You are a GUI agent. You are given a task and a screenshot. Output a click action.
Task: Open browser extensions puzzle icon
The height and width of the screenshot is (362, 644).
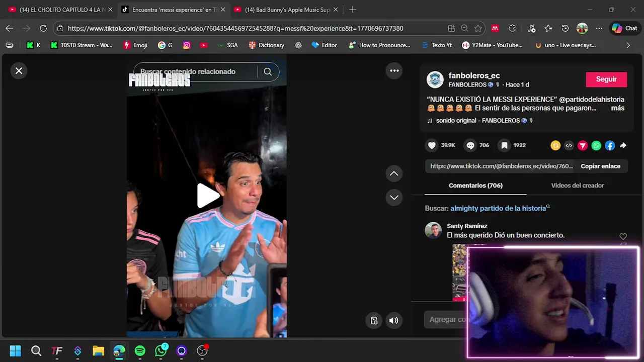[512, 29]
